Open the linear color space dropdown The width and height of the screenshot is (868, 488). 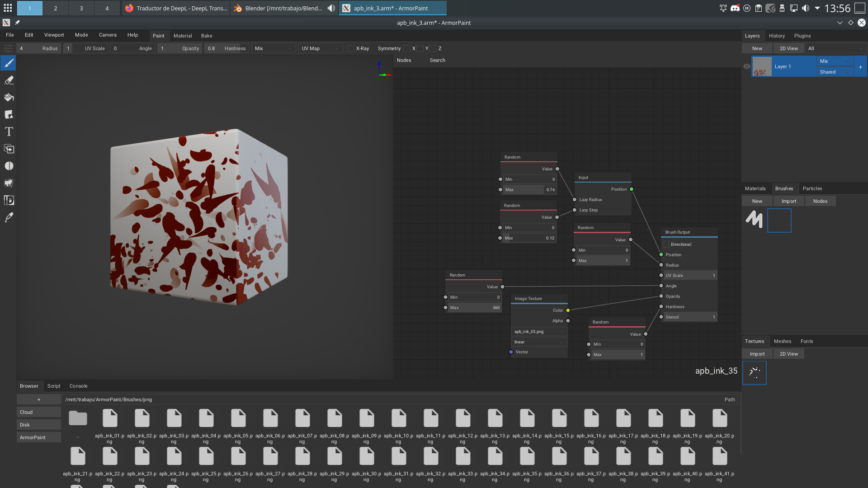tap(539, 342)
